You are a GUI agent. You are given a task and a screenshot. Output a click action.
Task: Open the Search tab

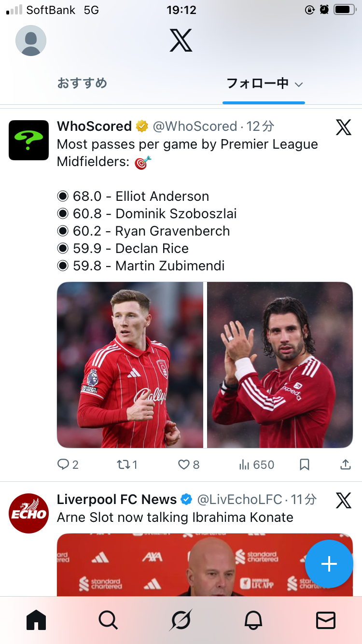coord(108,620)
